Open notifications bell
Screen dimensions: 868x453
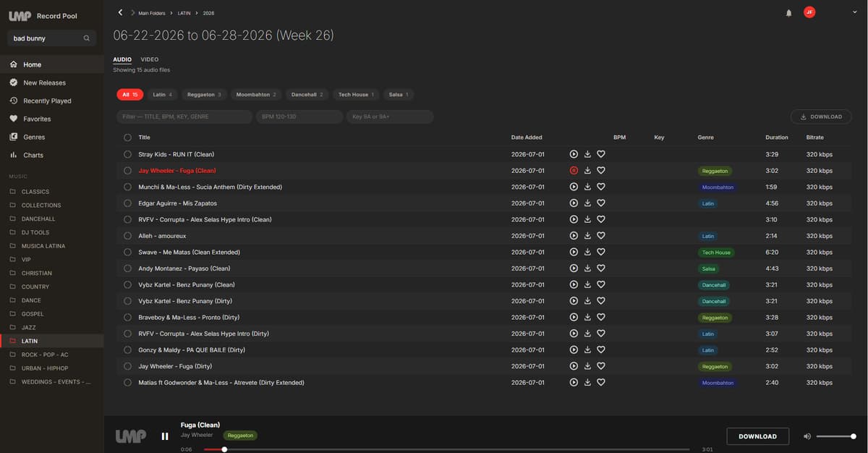789,13
